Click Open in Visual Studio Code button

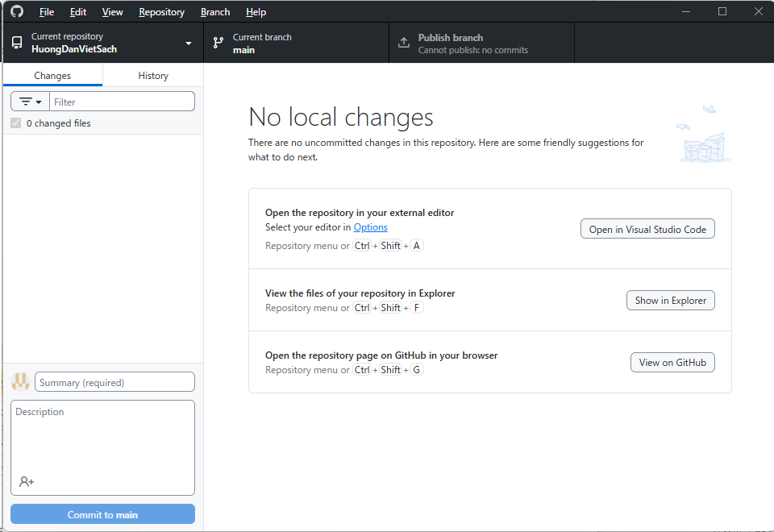[x=647, y=229]
